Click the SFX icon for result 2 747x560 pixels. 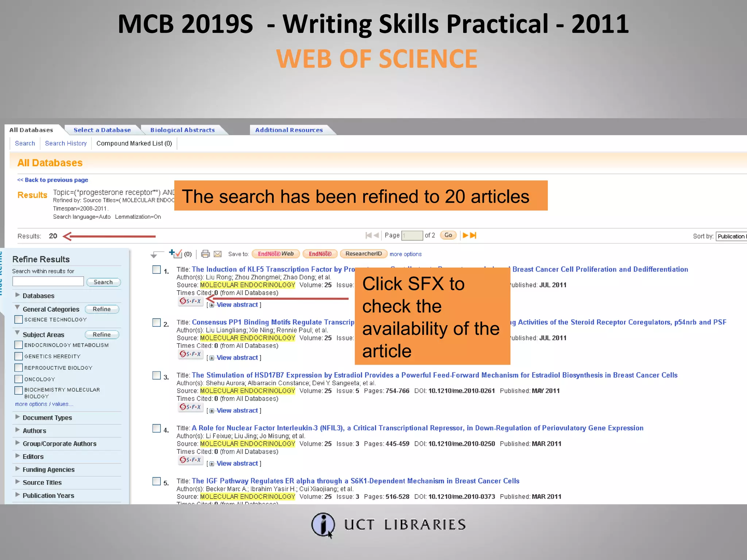(190, 354)
